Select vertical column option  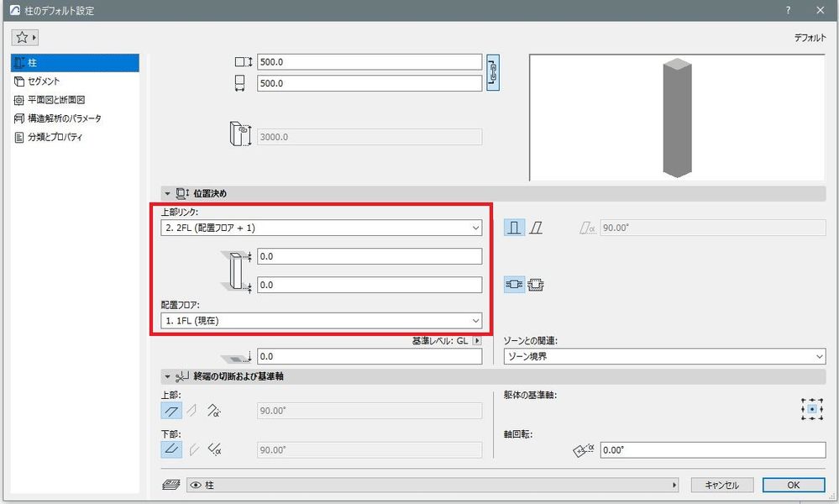coord(514,228)
